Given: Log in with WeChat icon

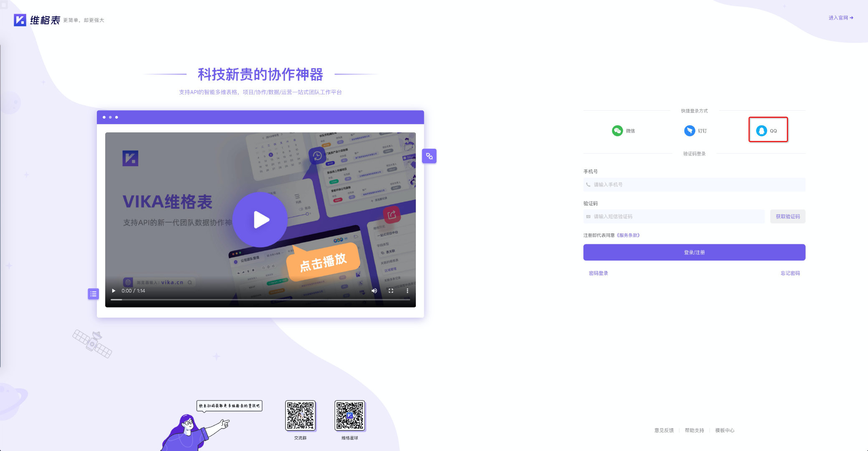Looking at the screenshot, I should [617, 131].
